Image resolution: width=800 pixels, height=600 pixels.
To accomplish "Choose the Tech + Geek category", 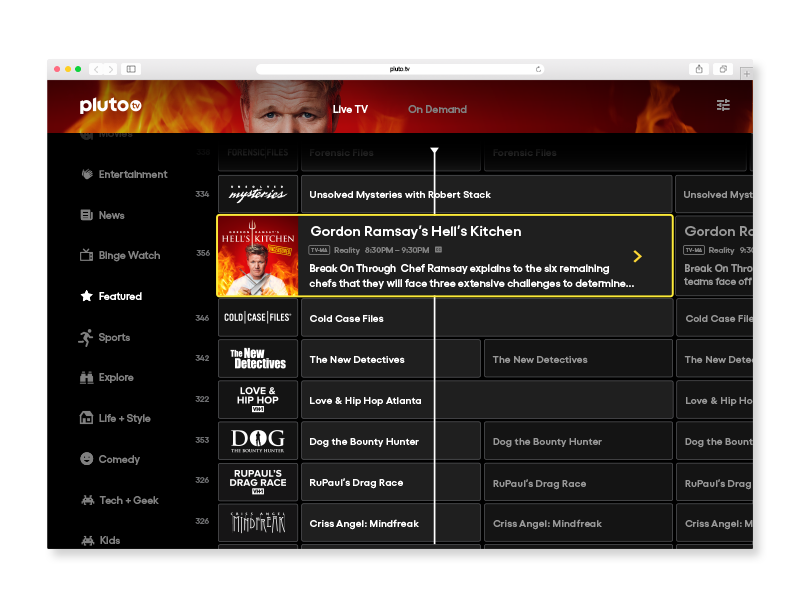I will point(90,500).
